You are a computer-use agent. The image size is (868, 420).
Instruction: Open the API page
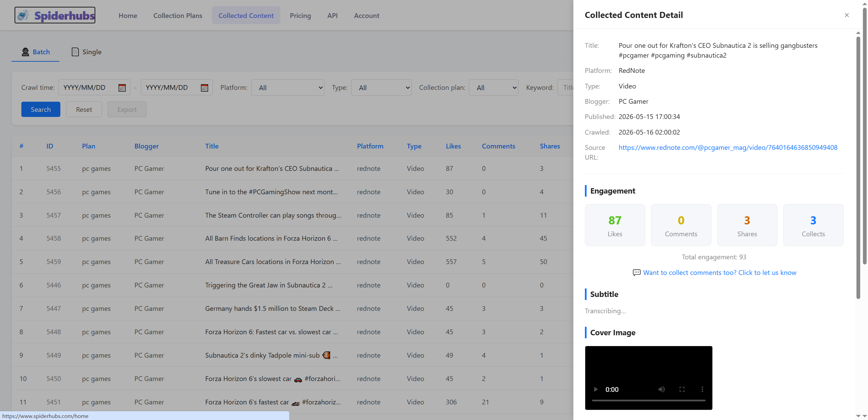332,15
